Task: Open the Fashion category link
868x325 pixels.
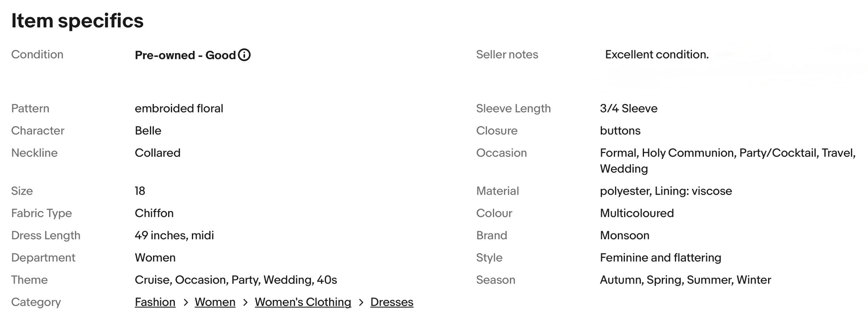Action: coord(155,302)
